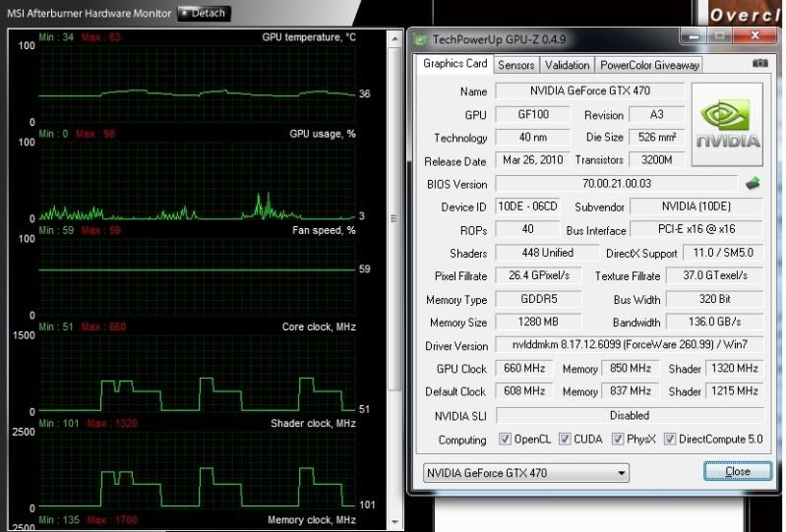This screenshot has height=532, width=786.
Task: Click the Revision A3 field
Action: coord(657,114)
